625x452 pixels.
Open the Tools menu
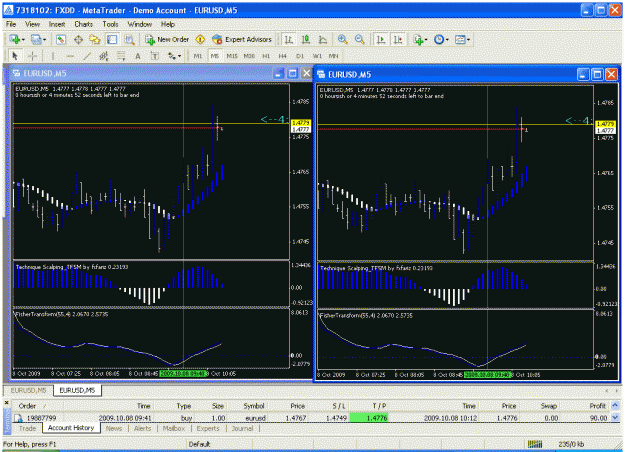(110, 24)
